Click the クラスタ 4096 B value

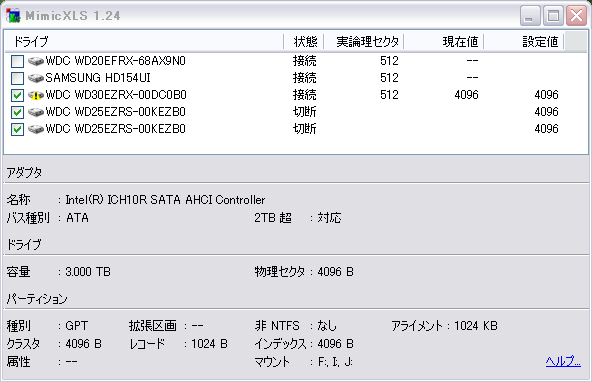pos(83,344)
